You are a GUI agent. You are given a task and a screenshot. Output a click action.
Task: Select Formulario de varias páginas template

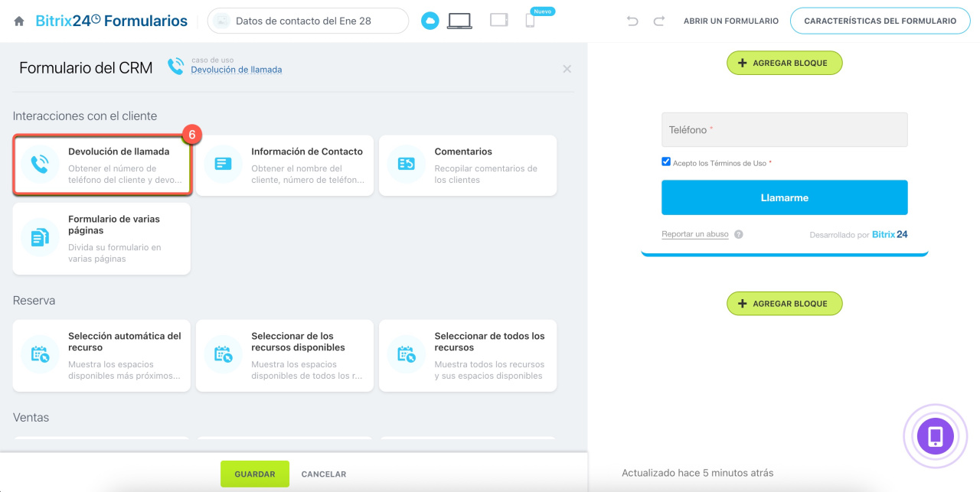pos(102,238)
